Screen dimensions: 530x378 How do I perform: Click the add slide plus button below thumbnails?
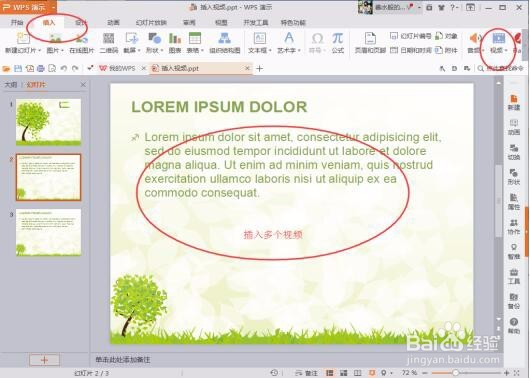point(44,360)
